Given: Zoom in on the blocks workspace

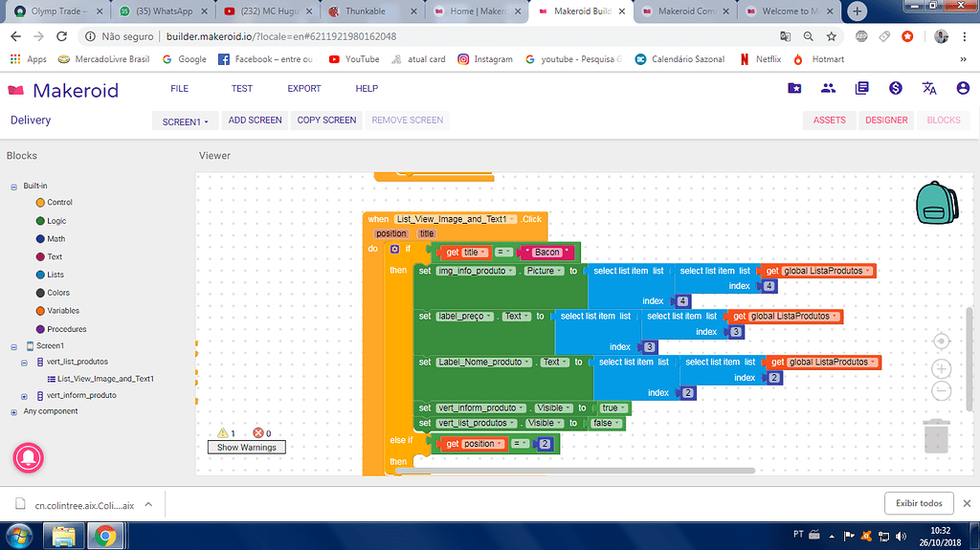Looking at the screenshot, I should 941,368.
